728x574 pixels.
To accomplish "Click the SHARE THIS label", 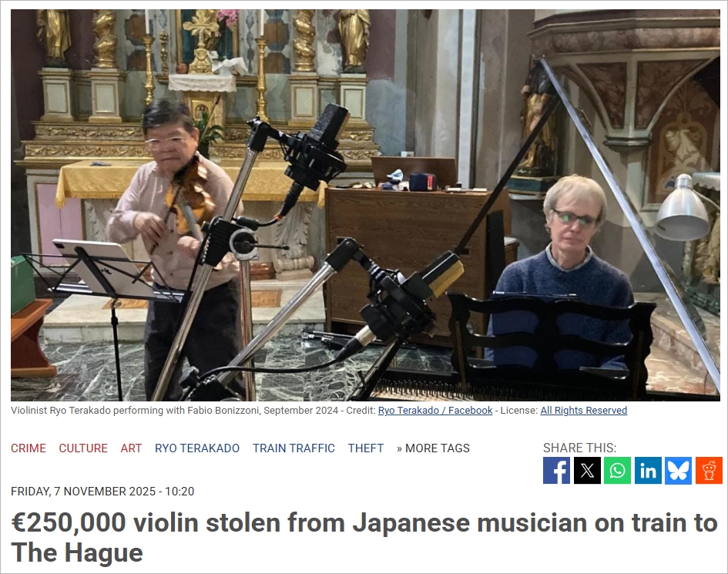I will tap(580, 448).
